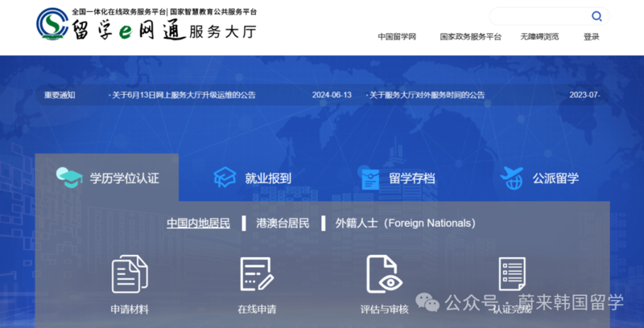Click the 在线申请 edit form icon
This screenshot has height=328, width=644.
click(257, 274)
